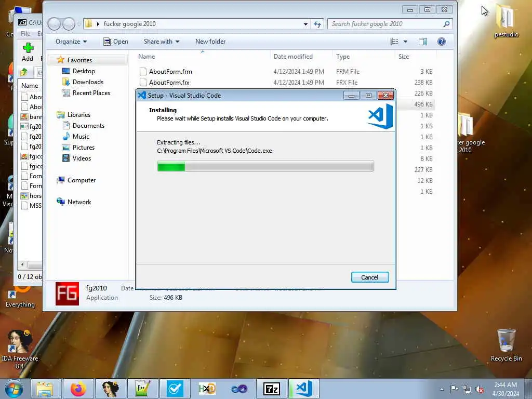Open IDA Freeware 8.4 desktop shortcut
Screen dimensions: 532x399
(20, 350)
